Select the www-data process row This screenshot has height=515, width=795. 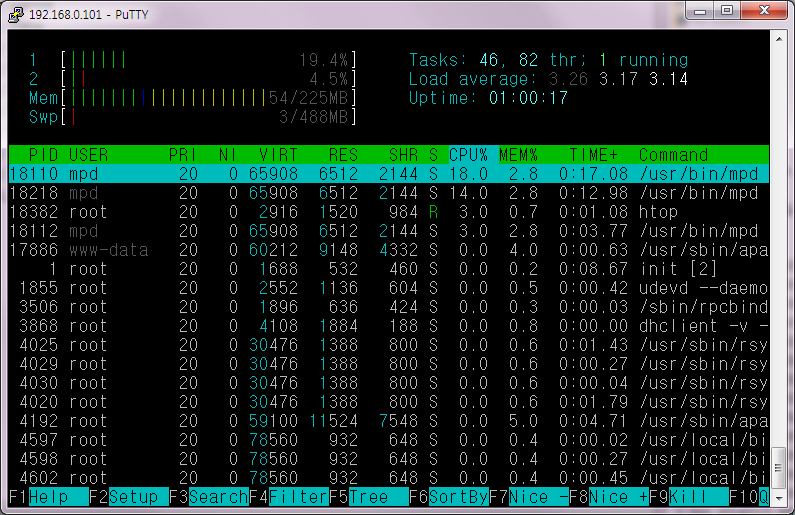pyautogui.click(x=380, y=250)
